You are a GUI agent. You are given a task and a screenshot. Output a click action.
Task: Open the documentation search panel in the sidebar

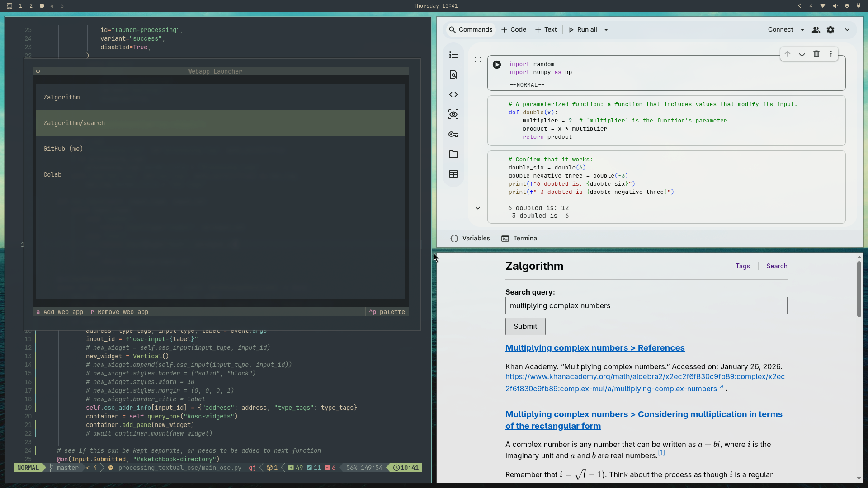pos(453,75)
